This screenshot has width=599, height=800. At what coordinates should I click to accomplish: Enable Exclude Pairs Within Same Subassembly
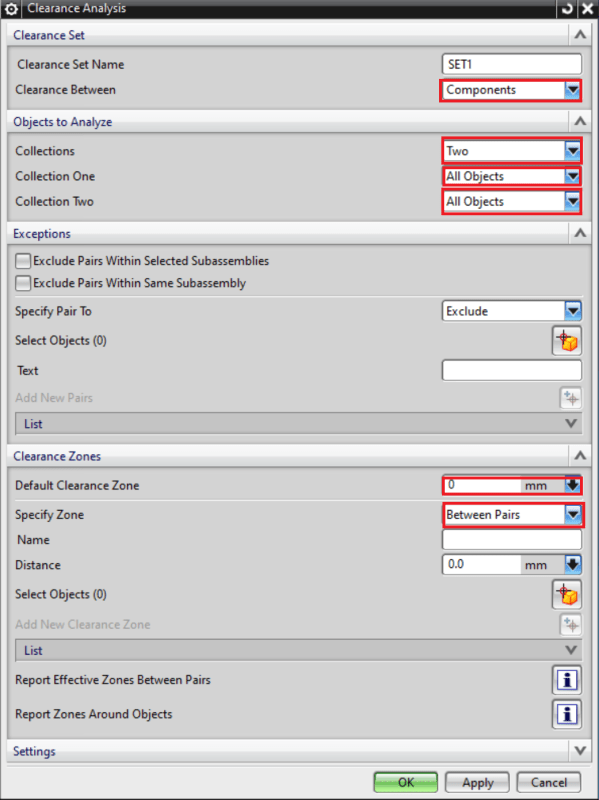point(23,283)
